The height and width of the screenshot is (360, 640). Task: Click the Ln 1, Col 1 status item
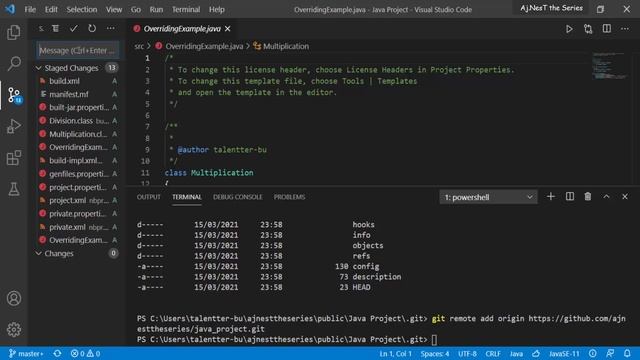(395, 353)
